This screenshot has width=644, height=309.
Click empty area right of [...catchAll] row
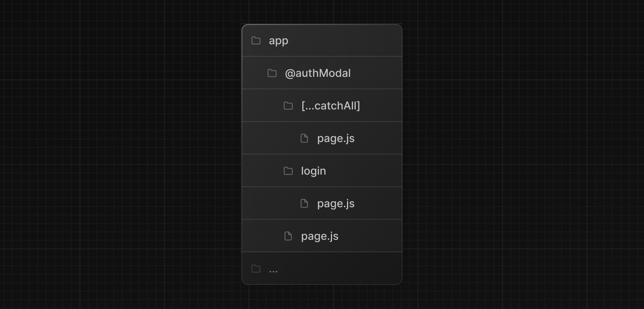click(x=382, y=106)
